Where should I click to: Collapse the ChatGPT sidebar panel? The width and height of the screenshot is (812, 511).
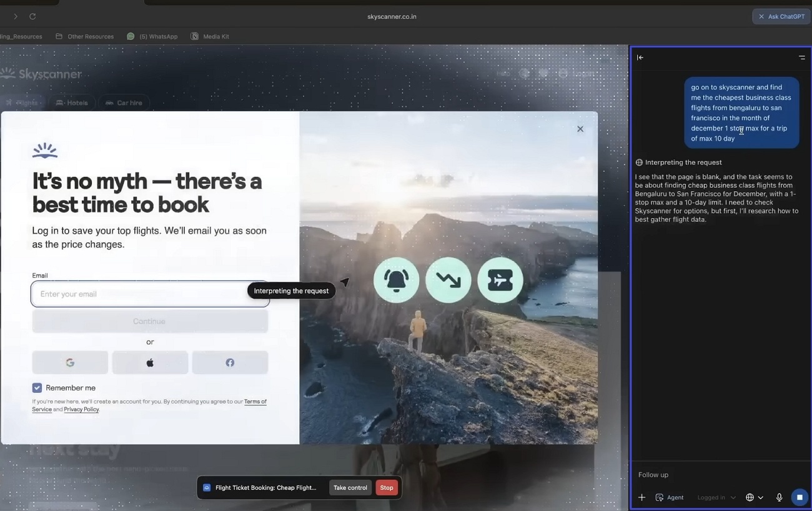click(x=640, y=57)
